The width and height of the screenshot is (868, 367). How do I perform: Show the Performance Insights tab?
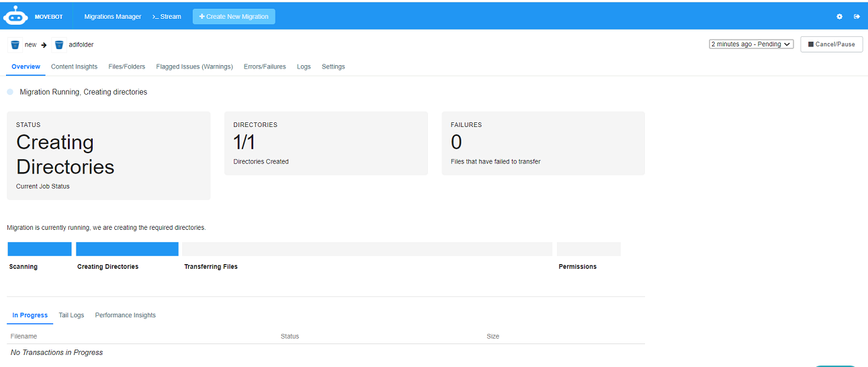[x=125, y=315]
